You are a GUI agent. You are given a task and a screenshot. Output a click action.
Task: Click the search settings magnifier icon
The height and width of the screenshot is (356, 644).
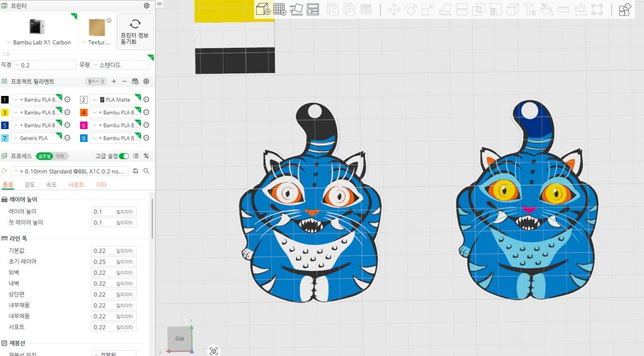tap(146, 171)
